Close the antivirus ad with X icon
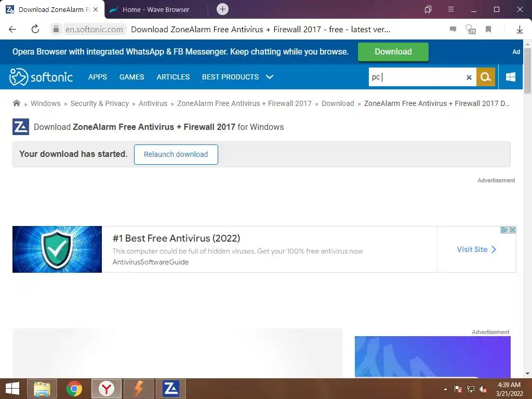This screenshot has height=399, width=532. pyautogui.click(x=512, y=230)
